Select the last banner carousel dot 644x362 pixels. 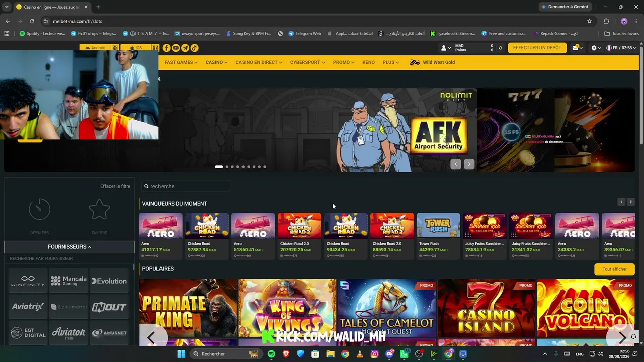pyautogui.click(x=265, y=167)
